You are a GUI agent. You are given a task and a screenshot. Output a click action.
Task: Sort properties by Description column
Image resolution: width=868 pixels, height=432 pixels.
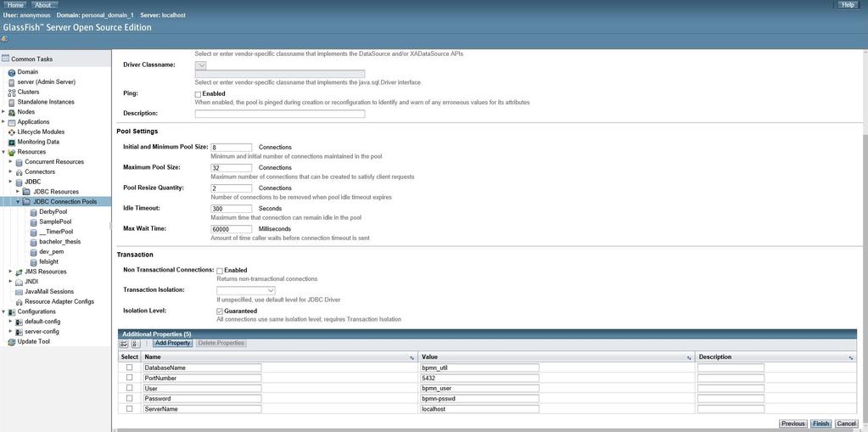pos(851,358)
